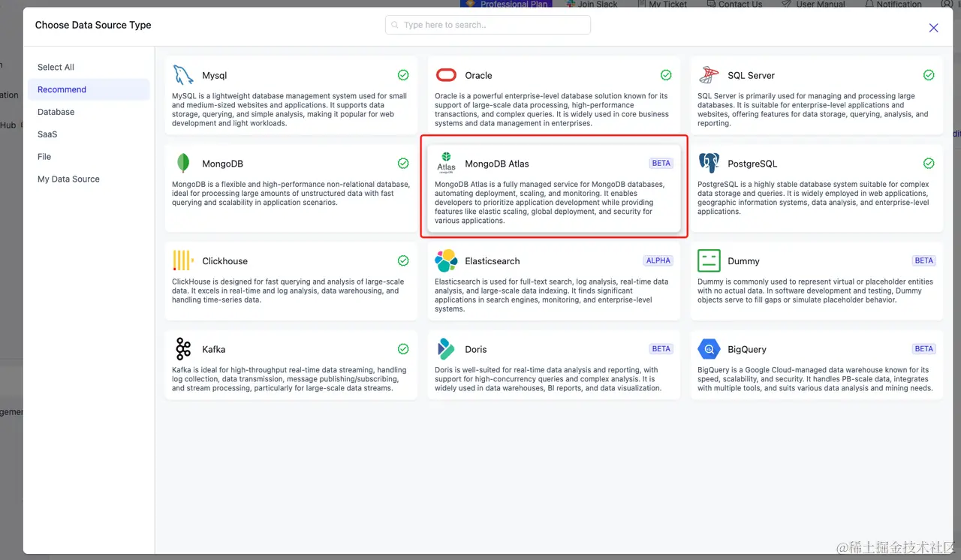The image size is (961, 560).
Task: Click green check on Clickhouse card
Action: 403,260
